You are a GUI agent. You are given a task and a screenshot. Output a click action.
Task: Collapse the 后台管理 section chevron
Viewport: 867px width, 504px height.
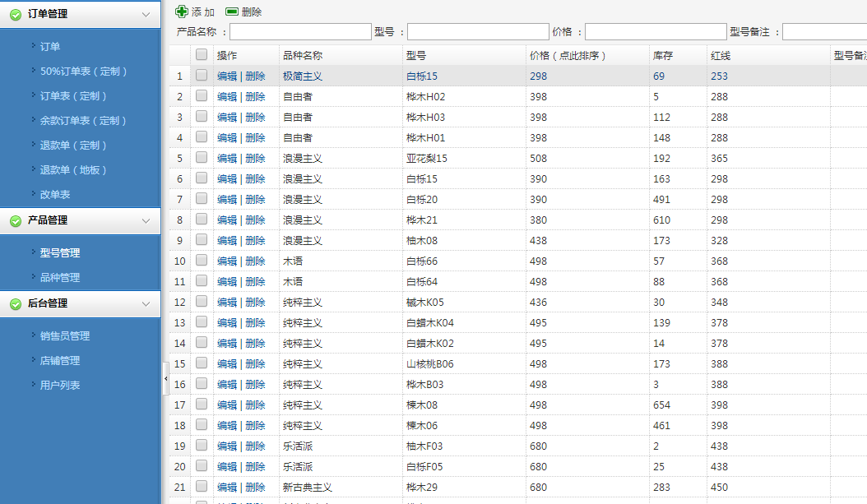146,303
